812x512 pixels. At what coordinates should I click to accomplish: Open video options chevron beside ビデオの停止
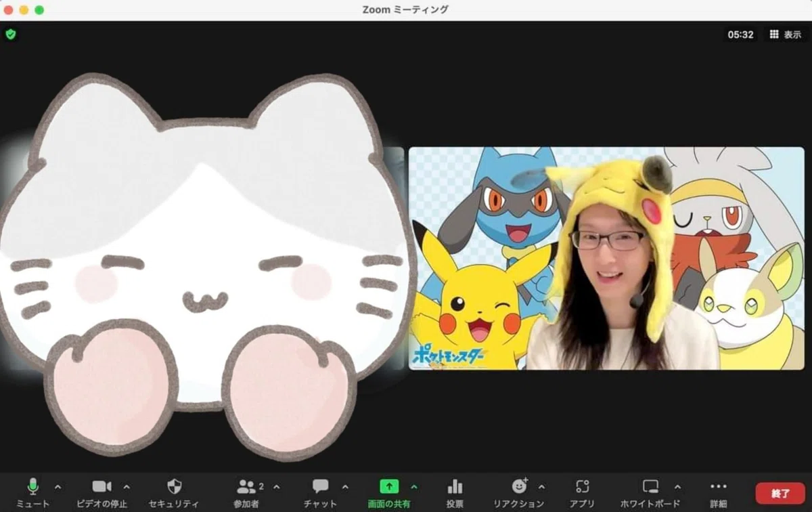[x=127, y=487]
